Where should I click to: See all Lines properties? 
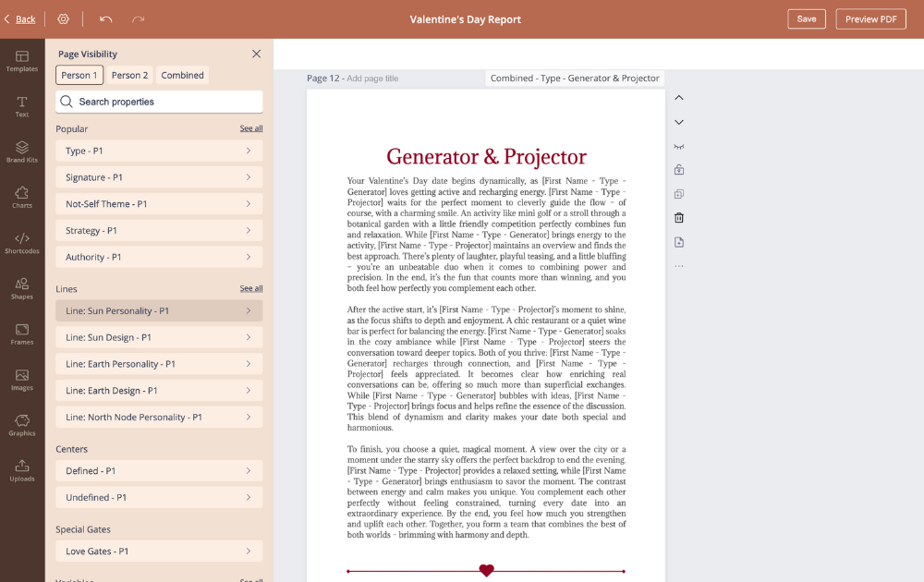coord(251,288)
